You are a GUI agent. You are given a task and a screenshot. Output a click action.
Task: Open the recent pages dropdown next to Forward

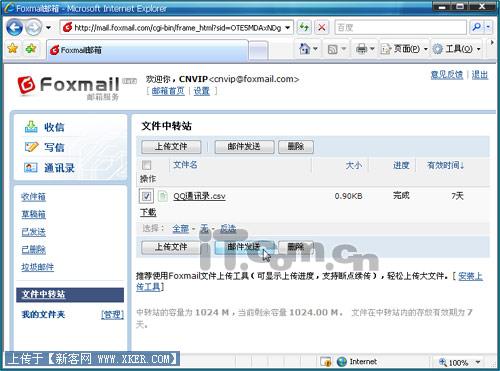(48, 28)
